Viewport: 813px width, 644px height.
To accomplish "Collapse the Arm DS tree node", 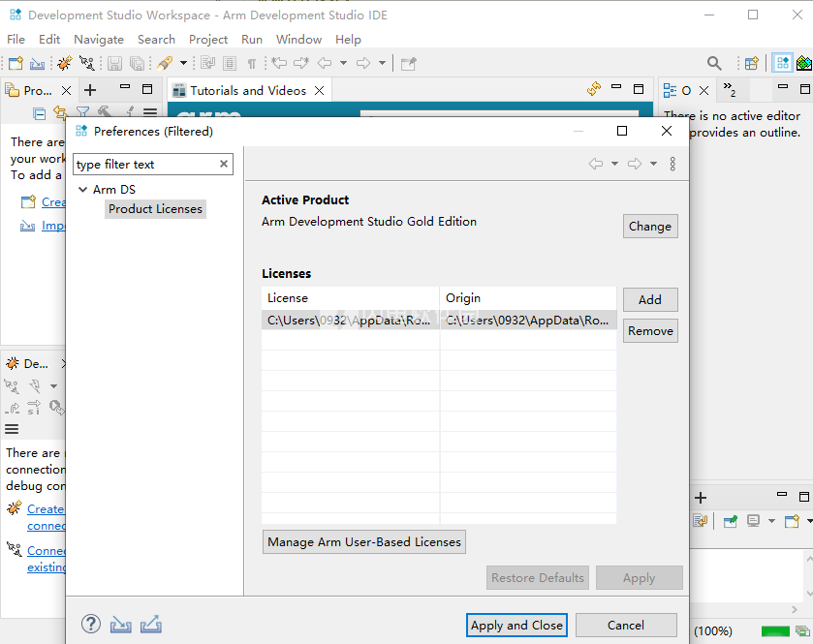I will [x=82, y=189].
